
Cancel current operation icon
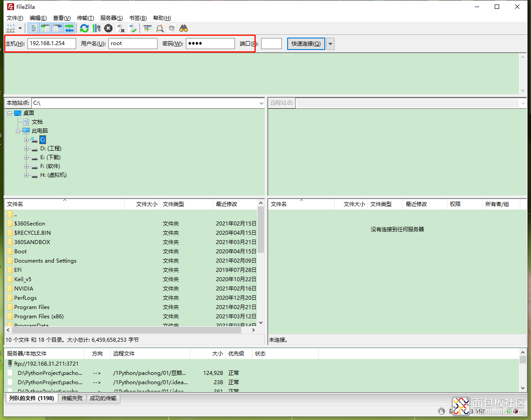[x=108, y=28]
